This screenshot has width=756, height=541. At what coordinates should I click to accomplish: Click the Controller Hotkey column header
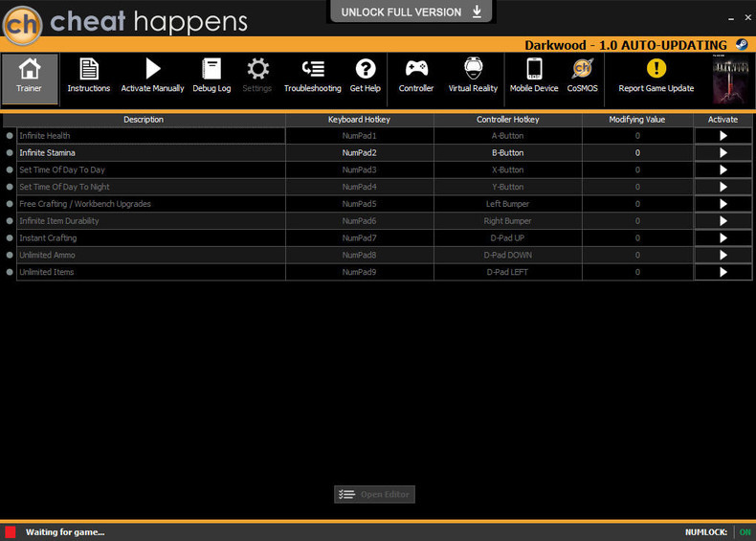[x=508, y=120]
